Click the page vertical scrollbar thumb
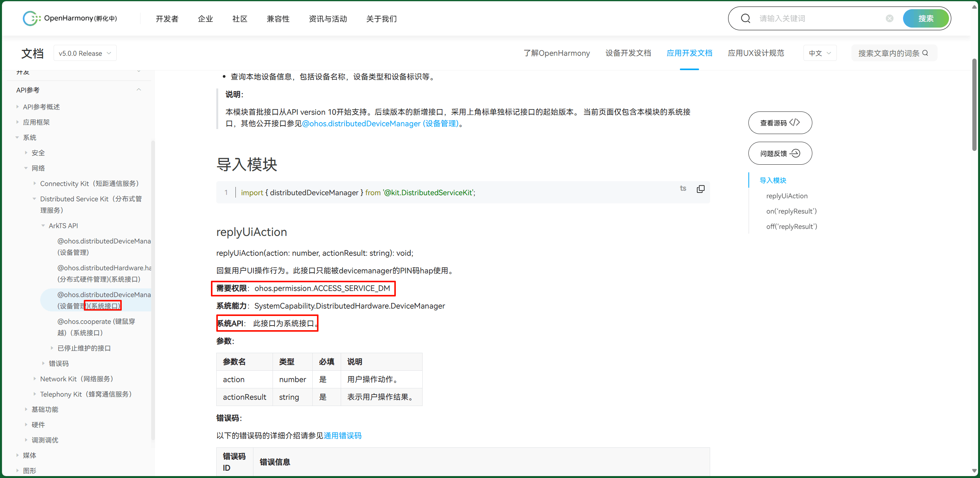The image size is (980, 478). tap(974, 105)
